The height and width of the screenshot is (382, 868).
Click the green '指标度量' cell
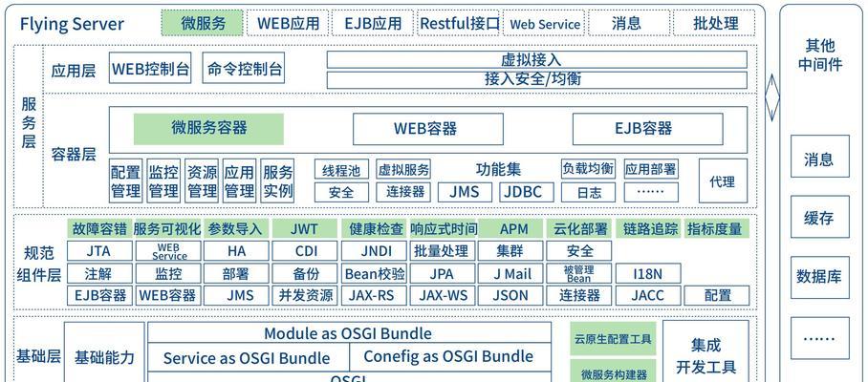pyautogui.click(x=717, y=228)
